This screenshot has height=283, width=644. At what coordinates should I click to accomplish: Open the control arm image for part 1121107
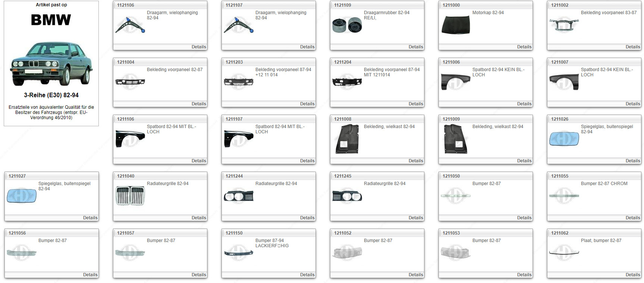tap(238, 25)
